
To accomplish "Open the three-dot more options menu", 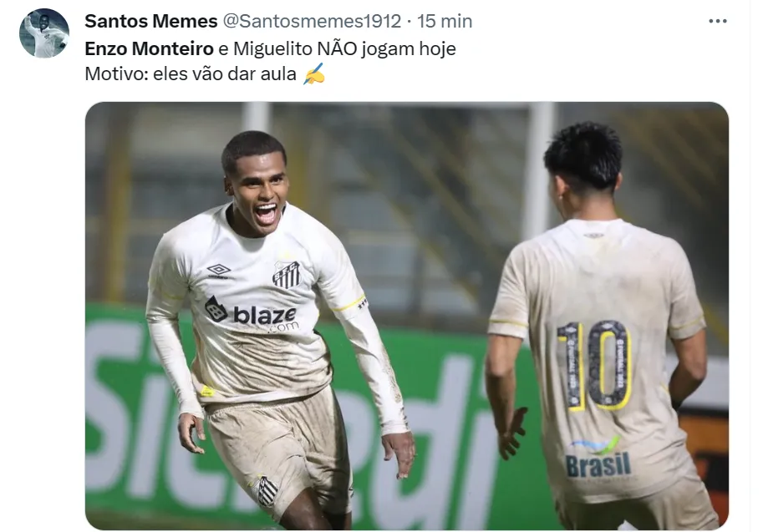I will tap(717, 21).
